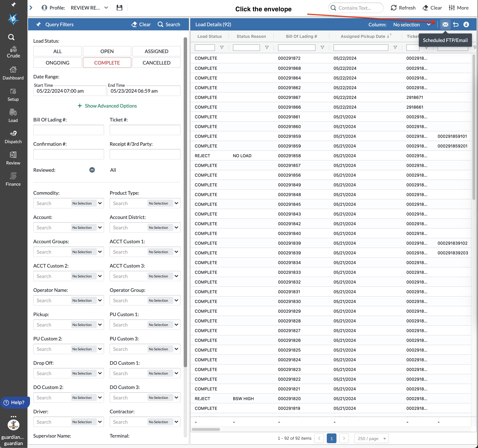Open Review in the sidebar
The height and width of the screenshot is (448, 478).
pyautogui.click(x=13, y=158)
